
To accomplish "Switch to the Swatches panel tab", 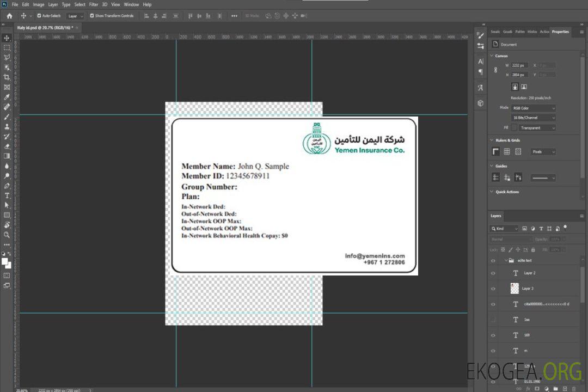I will click(495, 32).
